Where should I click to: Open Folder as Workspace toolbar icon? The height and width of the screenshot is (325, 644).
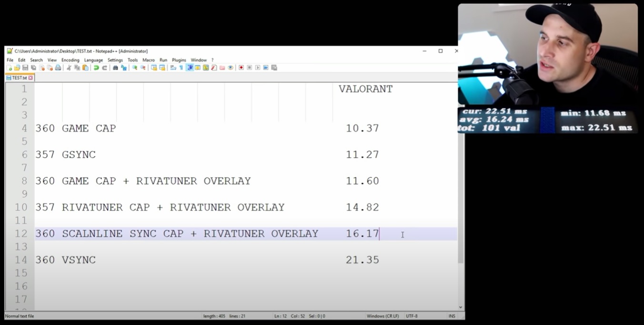(222, 68)
